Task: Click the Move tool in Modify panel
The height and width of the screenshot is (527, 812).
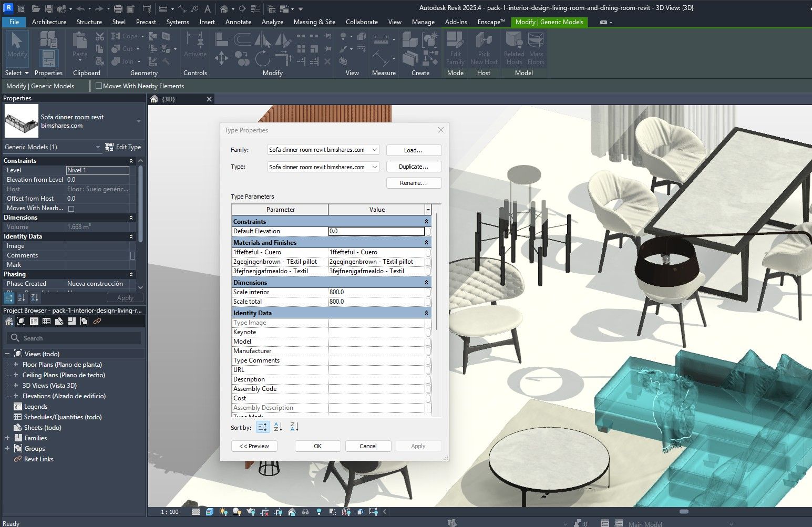Action: coord(221,58)
